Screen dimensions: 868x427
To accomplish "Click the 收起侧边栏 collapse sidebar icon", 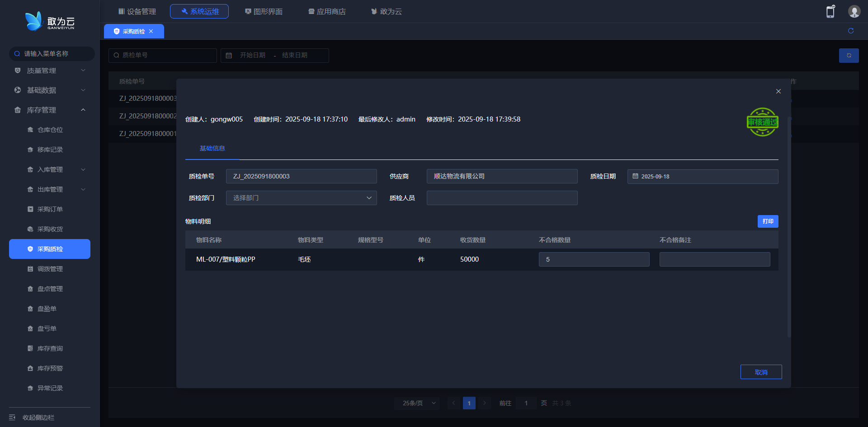I will 12,417.
